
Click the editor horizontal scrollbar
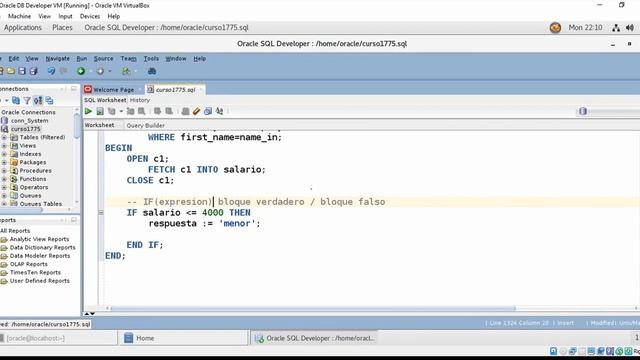(313, 309)
